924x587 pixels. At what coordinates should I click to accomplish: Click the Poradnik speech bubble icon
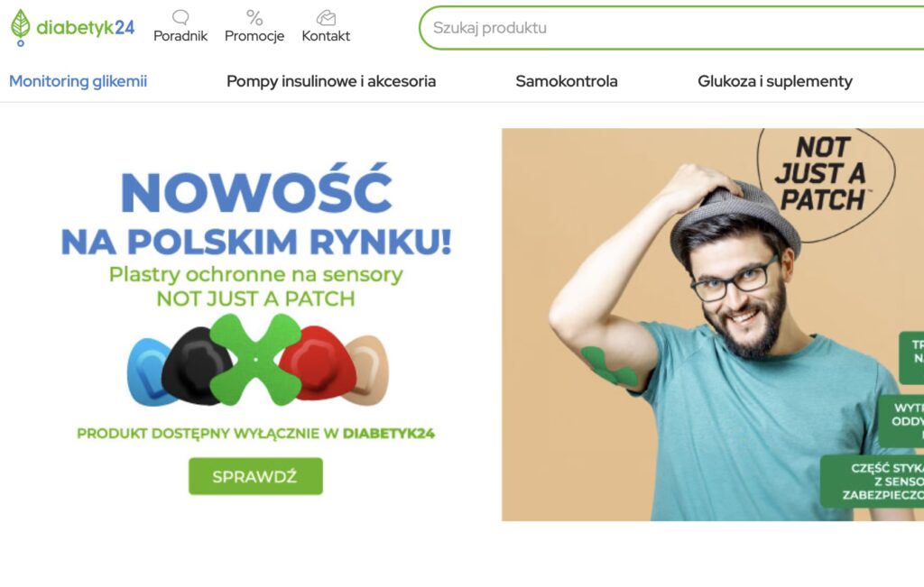coord(180,17)
